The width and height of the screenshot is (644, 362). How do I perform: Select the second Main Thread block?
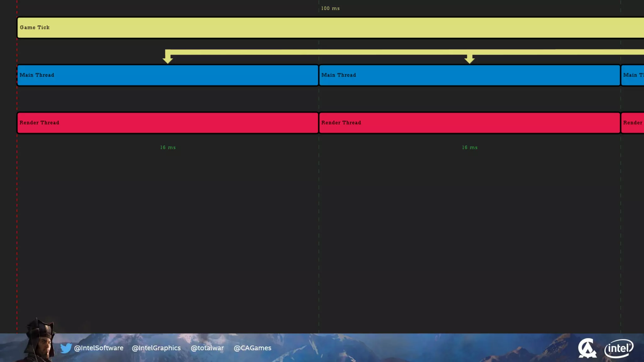[469, 75]
